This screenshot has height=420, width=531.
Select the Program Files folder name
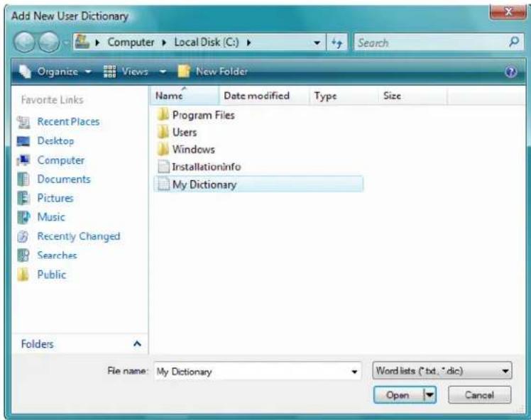click(x=204, y=115)
